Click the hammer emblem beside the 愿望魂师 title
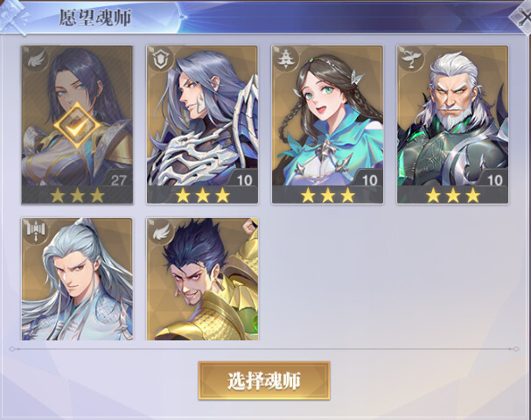 point(13,17)
